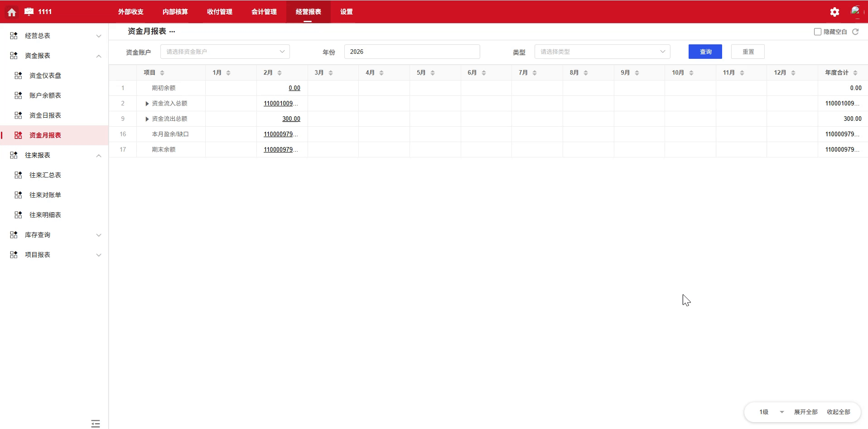Image resolution: width=868 pixels, height=429 pixels.
Task: Open the 资金仪表盘 sidebar item
Action: (45, 76)
